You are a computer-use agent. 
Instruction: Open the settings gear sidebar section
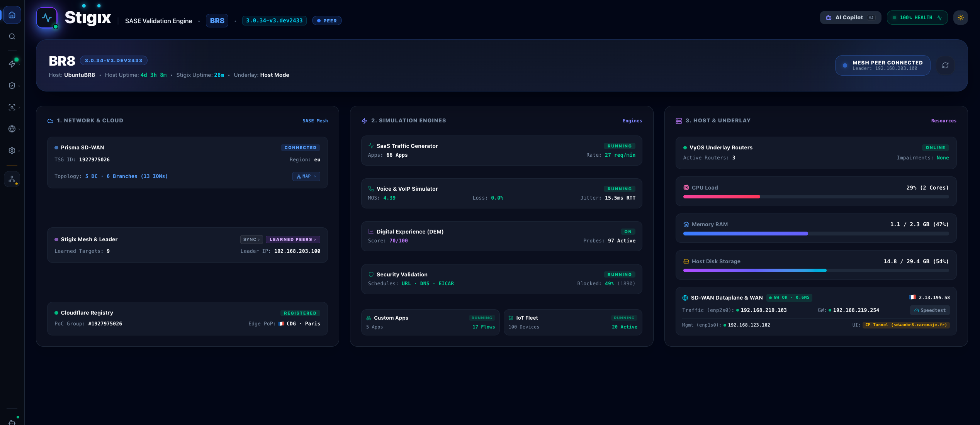coord(12,151)
